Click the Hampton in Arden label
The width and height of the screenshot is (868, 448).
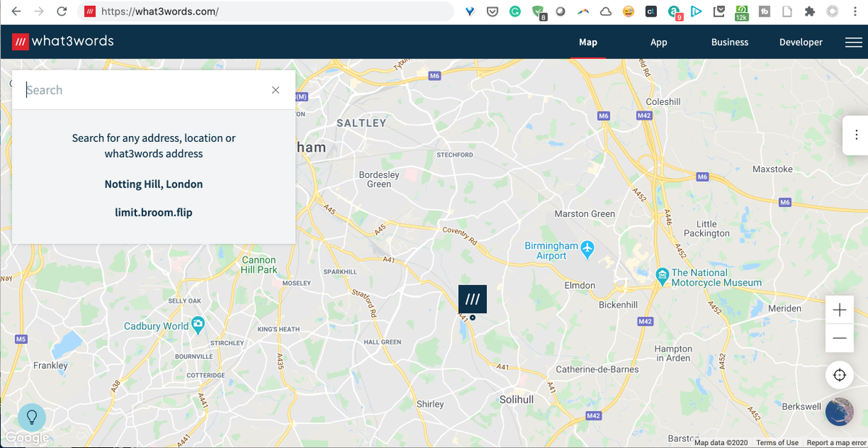(x=673, y=353)
